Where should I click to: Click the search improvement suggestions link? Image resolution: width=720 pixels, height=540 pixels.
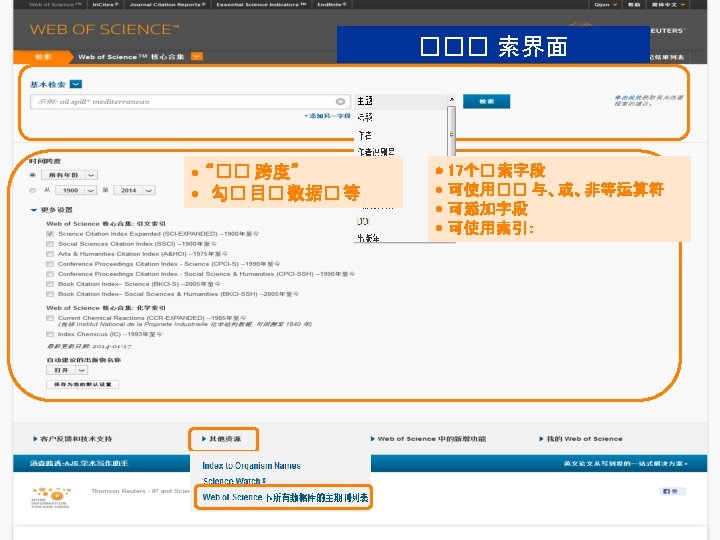pos(649,101)
